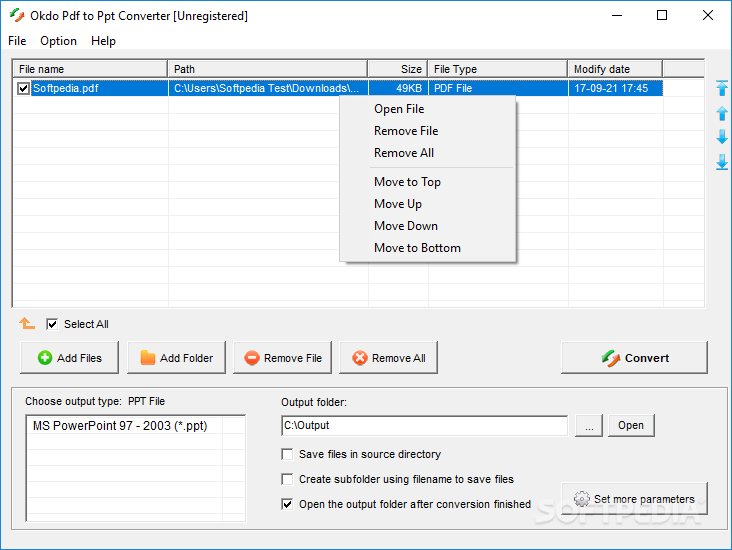This screenshot has width=732, height=550.
Task: Sort by the Modify date column header
Action: pos(615,69)
